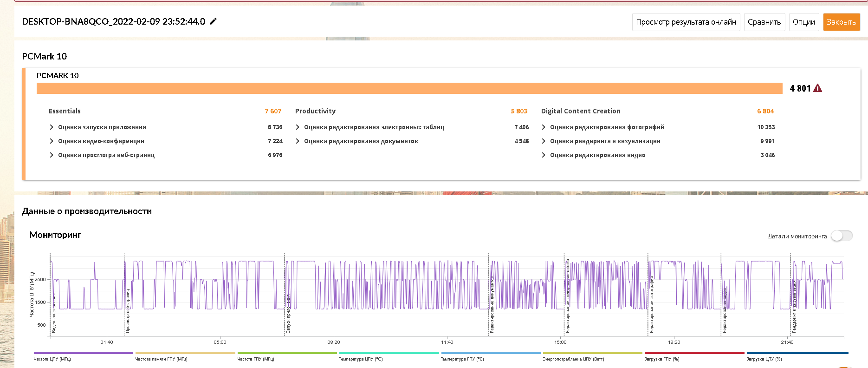Click the Productivity score 5 803
868x368 pixels.
coord(519,111)
